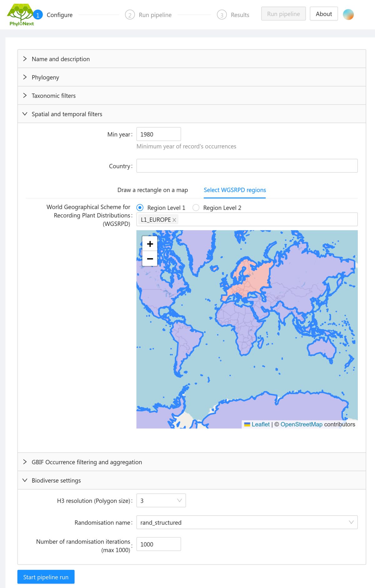Click the PhyloNext tree logo

pos(21,15)
